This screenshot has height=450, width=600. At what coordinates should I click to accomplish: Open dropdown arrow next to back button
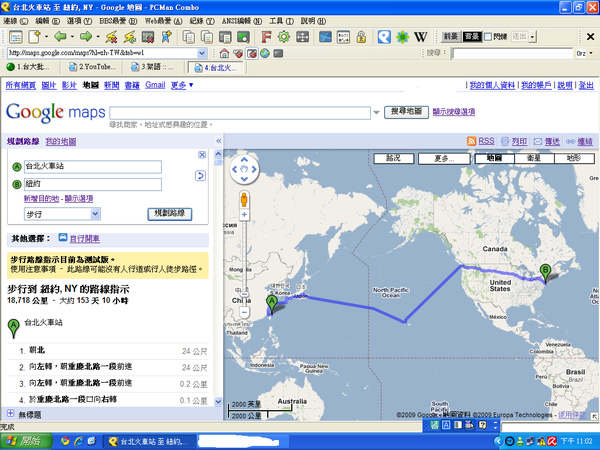(x=72, y=37)
